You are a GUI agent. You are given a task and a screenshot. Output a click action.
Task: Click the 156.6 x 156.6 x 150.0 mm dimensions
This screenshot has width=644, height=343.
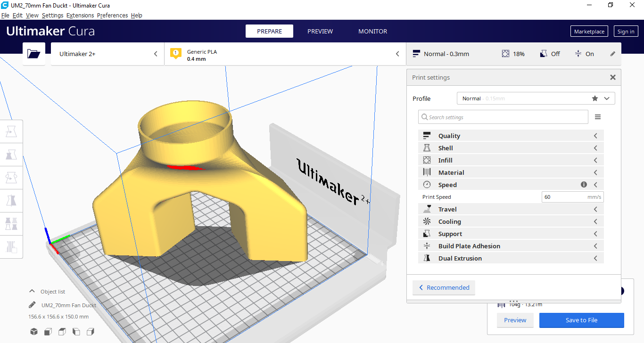pos(58,317)
